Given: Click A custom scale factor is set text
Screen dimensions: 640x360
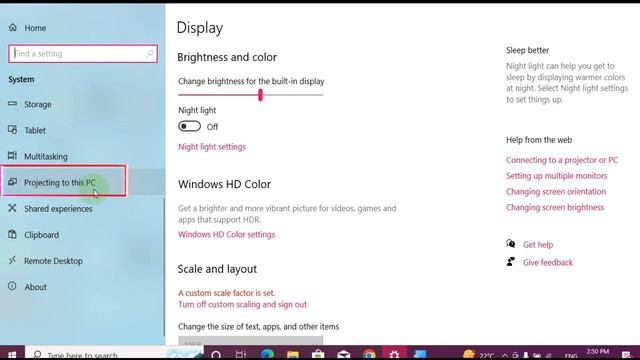Looking at the screenshot, I should pos(227,293).
